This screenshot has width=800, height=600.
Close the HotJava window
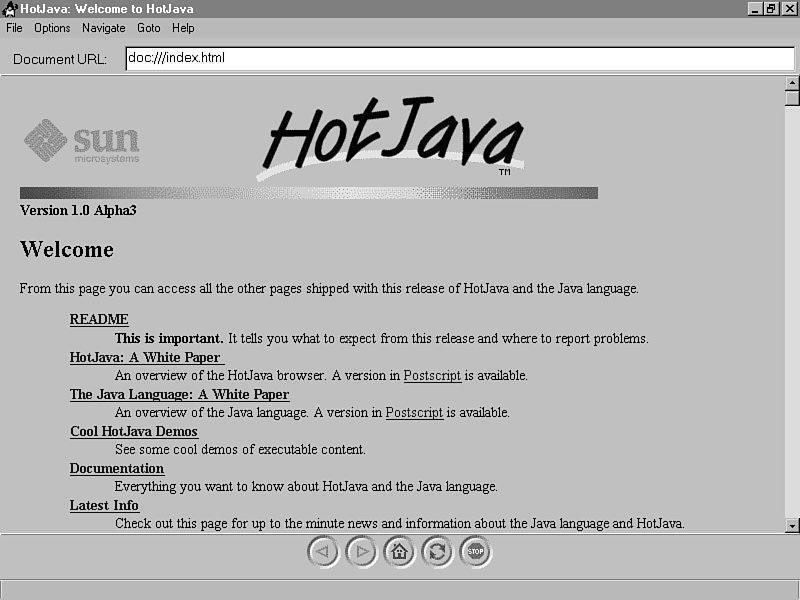pyautogui.click(x=788, y=9)
